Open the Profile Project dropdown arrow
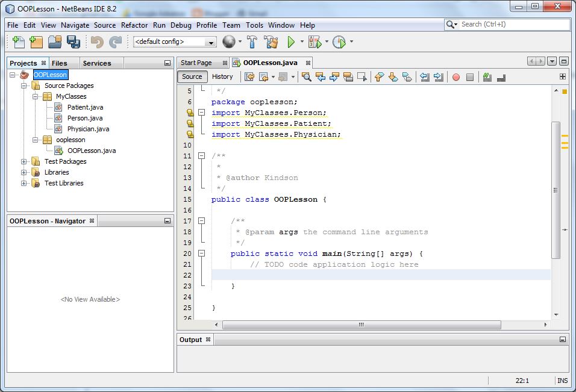This screenshot has width=576, height=392. point(351,42)
